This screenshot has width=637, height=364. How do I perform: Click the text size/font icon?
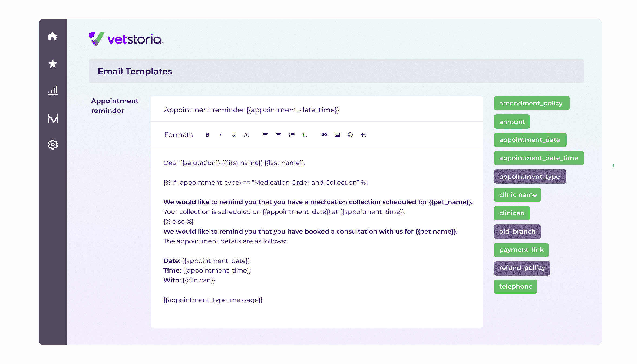tap(246, 135)
